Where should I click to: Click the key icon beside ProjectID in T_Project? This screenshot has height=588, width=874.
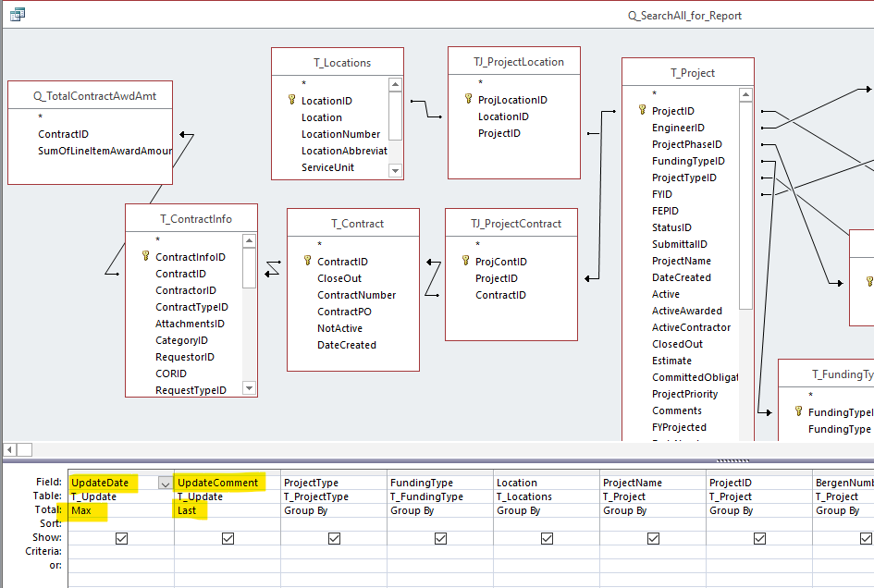click(642, 110)
